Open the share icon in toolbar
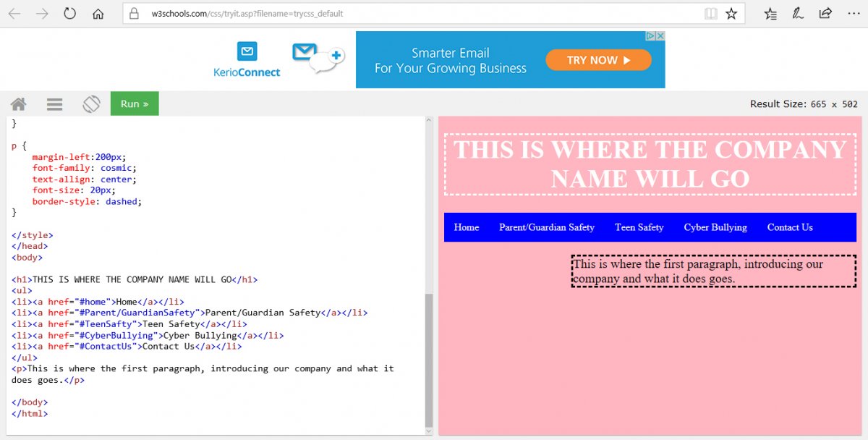This screenshot has height=440, width=868. tap(825, 14)
